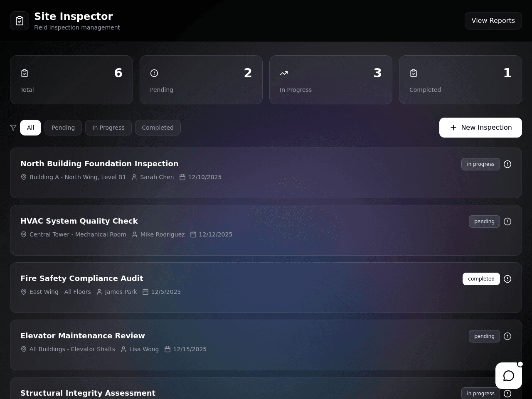Click the Total card clipboard icon
532x399 pixels.
[25, 73]
